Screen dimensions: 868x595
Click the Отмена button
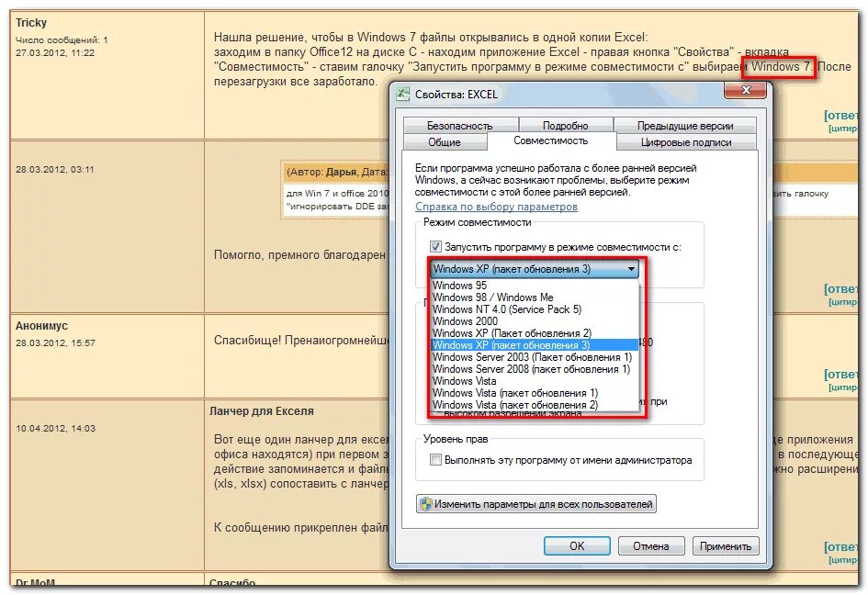[x=651, y=545]
